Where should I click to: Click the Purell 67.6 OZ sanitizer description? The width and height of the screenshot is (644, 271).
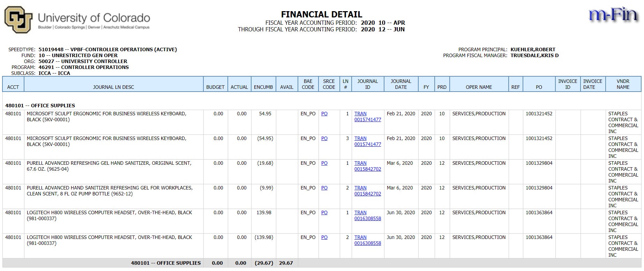point(109,166)
